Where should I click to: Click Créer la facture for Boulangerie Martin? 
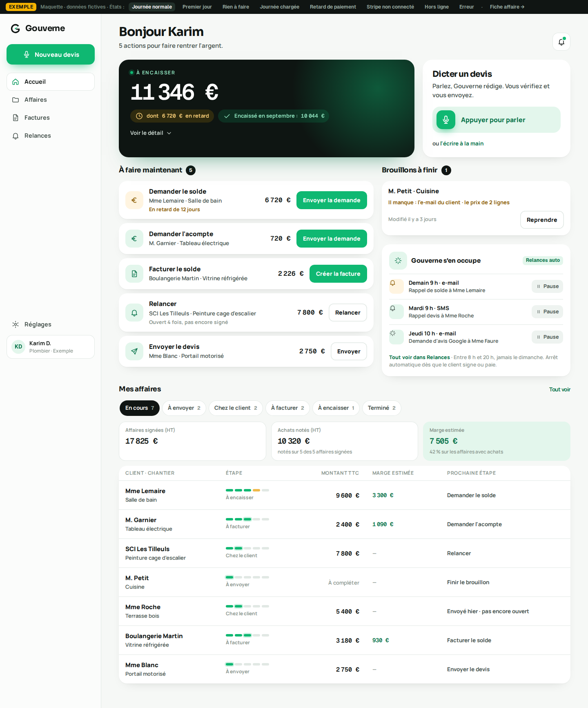pyautogui.click(x=338, y=274)
